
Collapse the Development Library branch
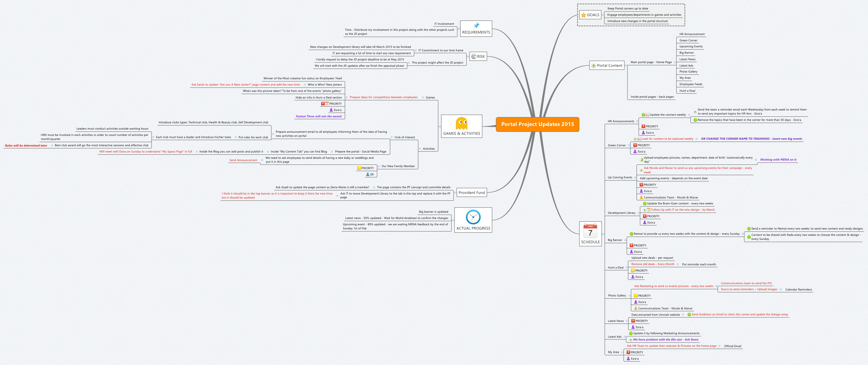coord(638,213)
